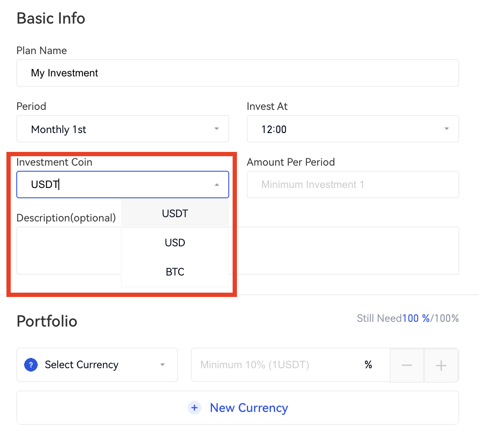
Task: Click the Period dropdown arrow
Action: click(217, 129)
